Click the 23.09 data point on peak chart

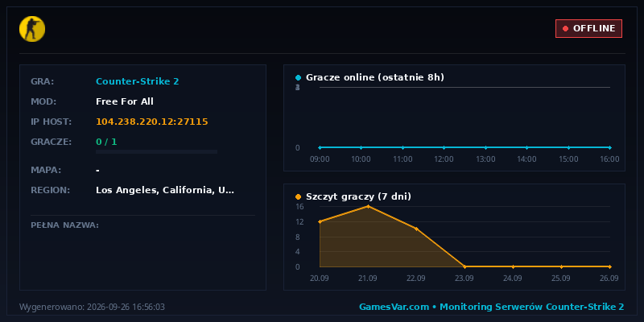click(x=464, y=266)
